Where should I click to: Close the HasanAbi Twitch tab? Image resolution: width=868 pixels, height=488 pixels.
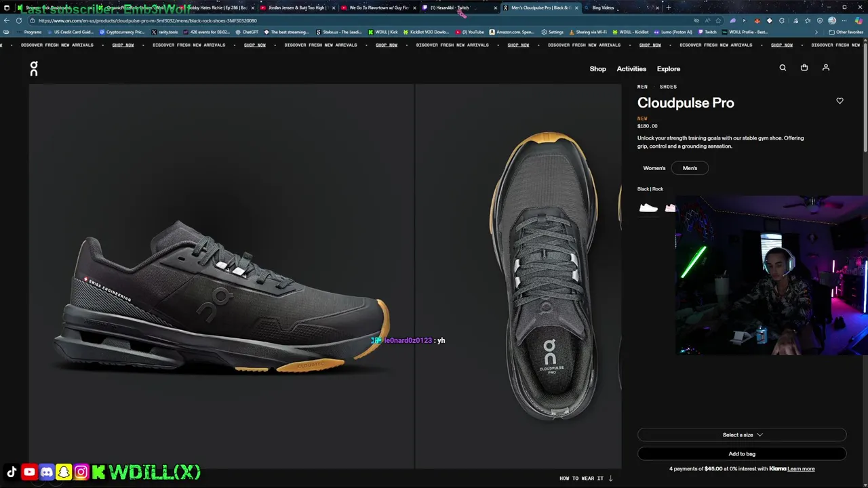click(495, 7)
